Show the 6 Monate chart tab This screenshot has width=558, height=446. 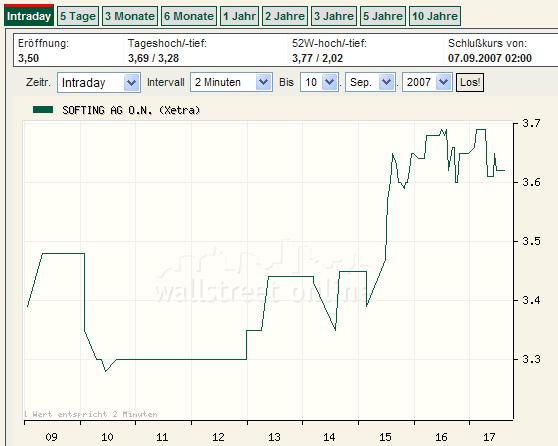[189, 16]
